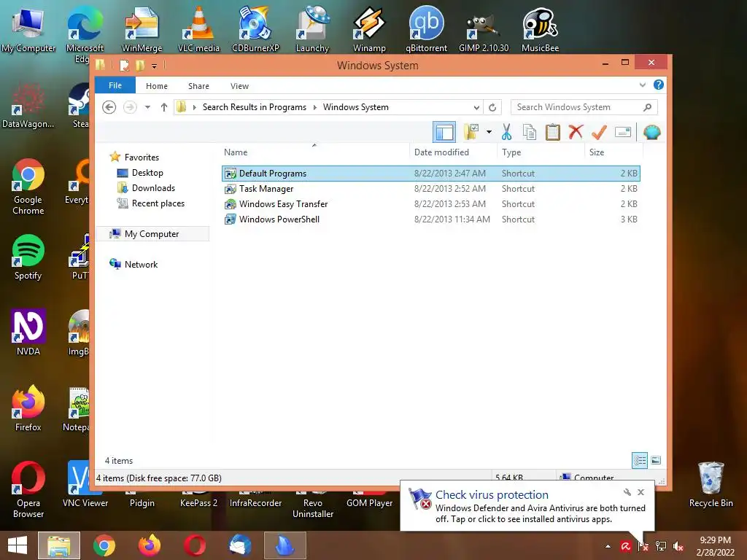This screenshot has width=747, height=560.
Task: Expand the ribbon with the chevron
Action: (x=643, y=85)
